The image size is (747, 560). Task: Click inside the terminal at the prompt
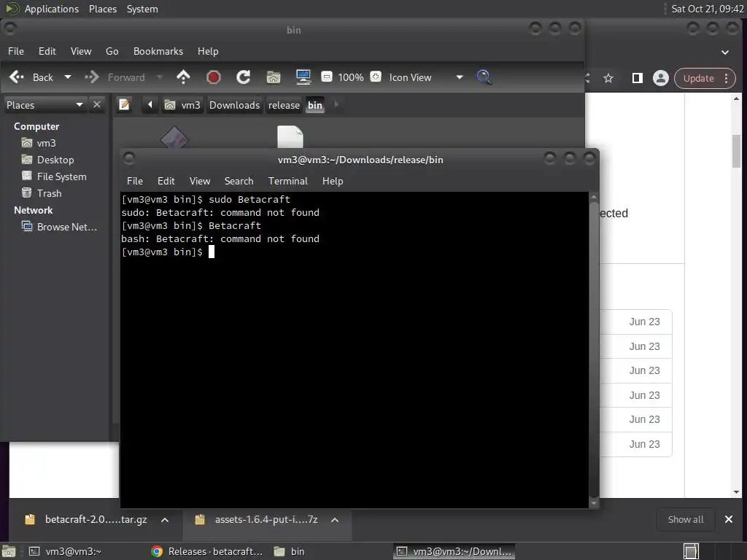tap(212, 252)
